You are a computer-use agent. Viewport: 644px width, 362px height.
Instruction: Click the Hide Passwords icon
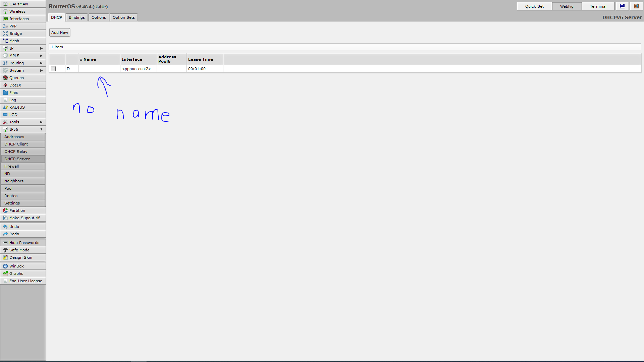pyautogui.click(x=5, y=243)
